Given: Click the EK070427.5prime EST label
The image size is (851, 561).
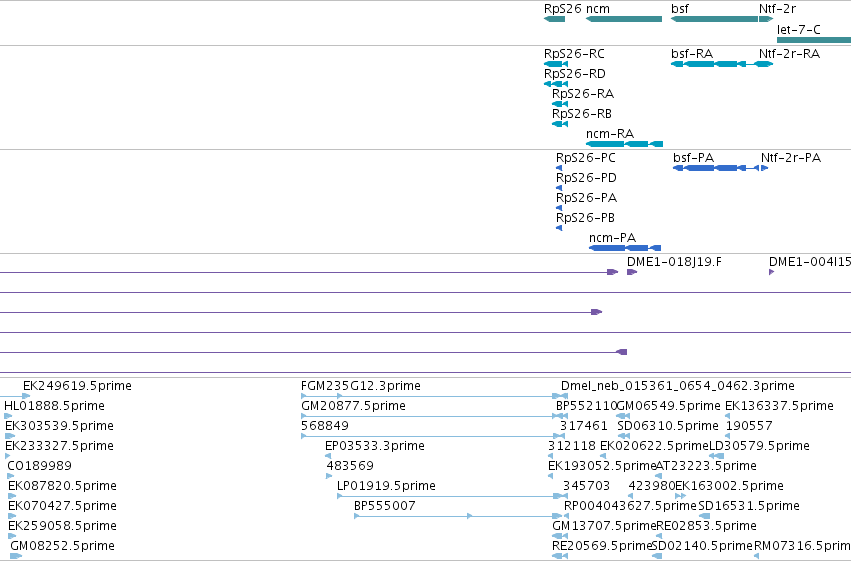Looking at the screenshot, I should point(62,506).
